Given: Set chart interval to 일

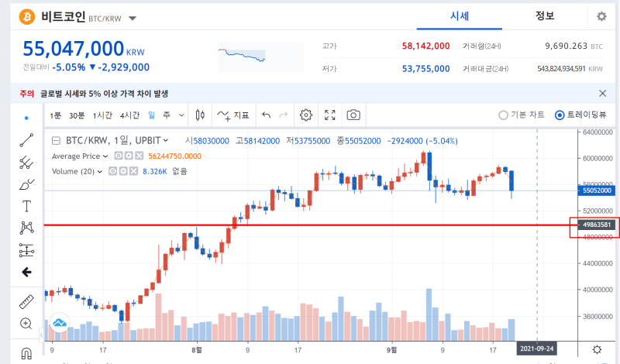Looking at the screenshot, I should pyautogui.click(x=151, y=115).
